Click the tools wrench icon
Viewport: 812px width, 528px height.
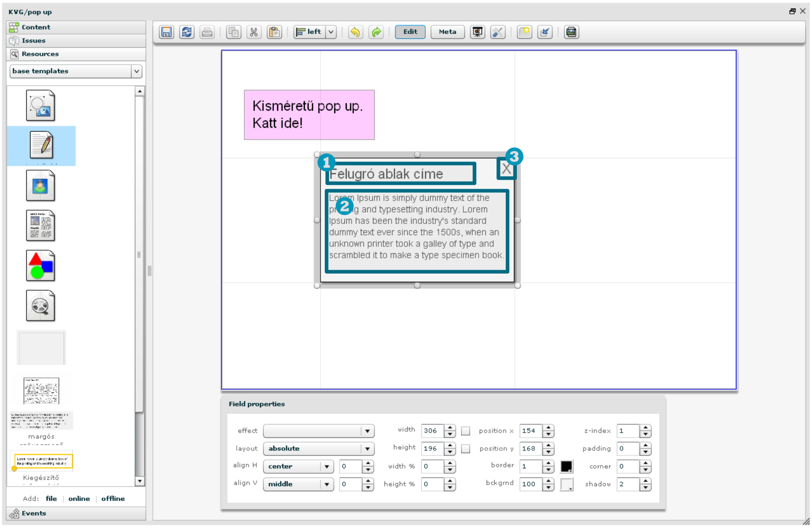498,32
